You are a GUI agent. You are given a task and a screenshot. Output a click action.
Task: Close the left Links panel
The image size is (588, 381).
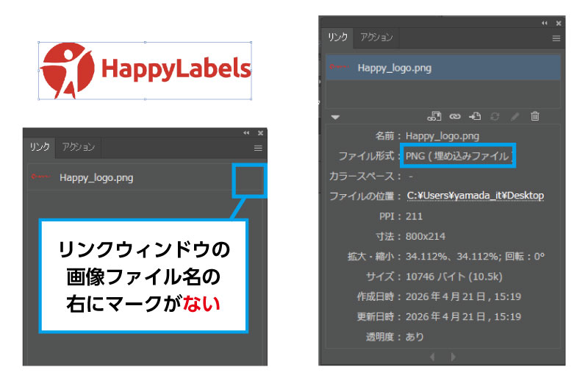260,133
